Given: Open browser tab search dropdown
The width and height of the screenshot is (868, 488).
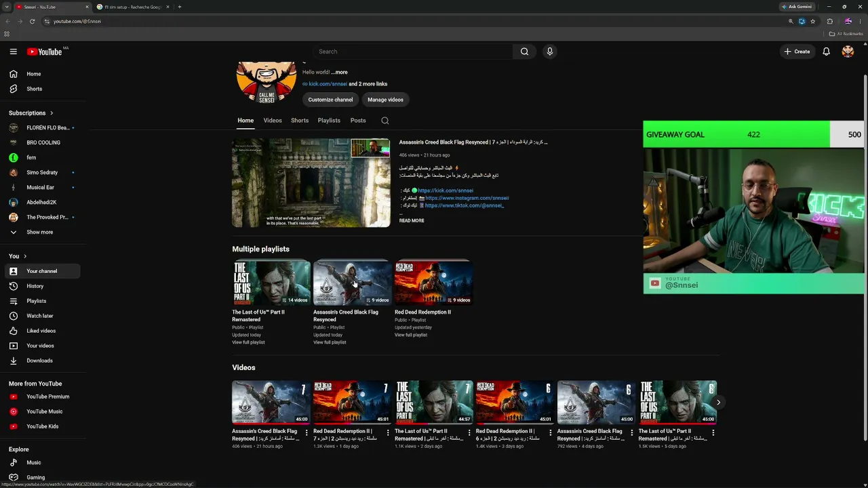Looking at the screenshot, I should coord(7,7).
